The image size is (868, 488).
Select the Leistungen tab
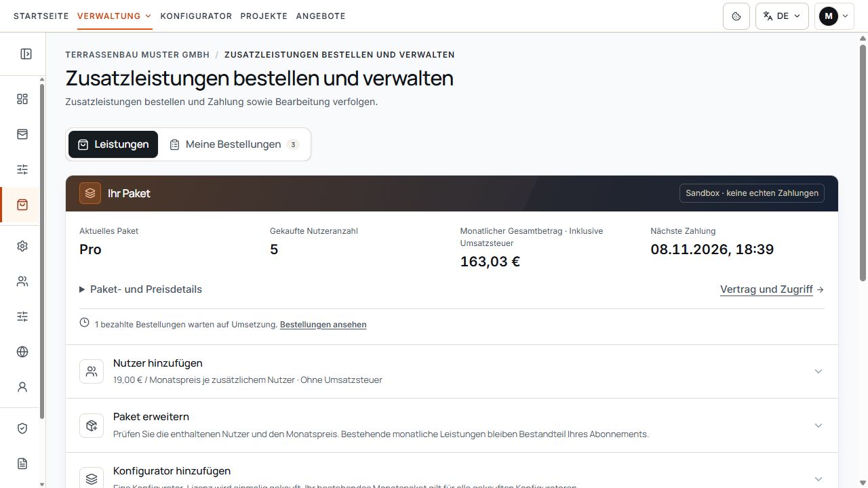(x=113, y=144)
